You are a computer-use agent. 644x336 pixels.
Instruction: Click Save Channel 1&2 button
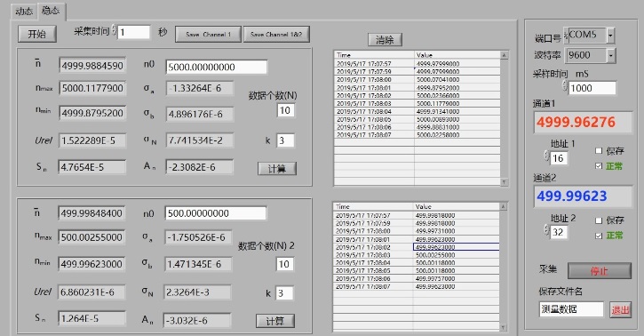point(276,35)
